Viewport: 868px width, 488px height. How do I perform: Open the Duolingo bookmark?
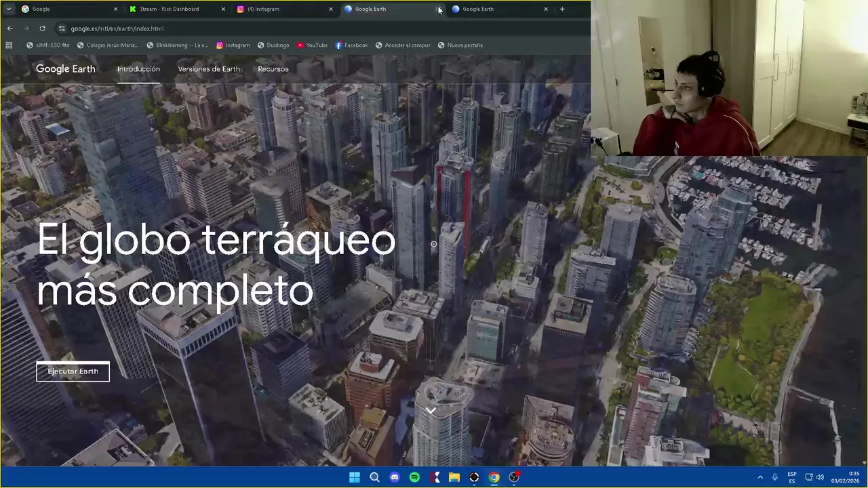tap(273, 45)
